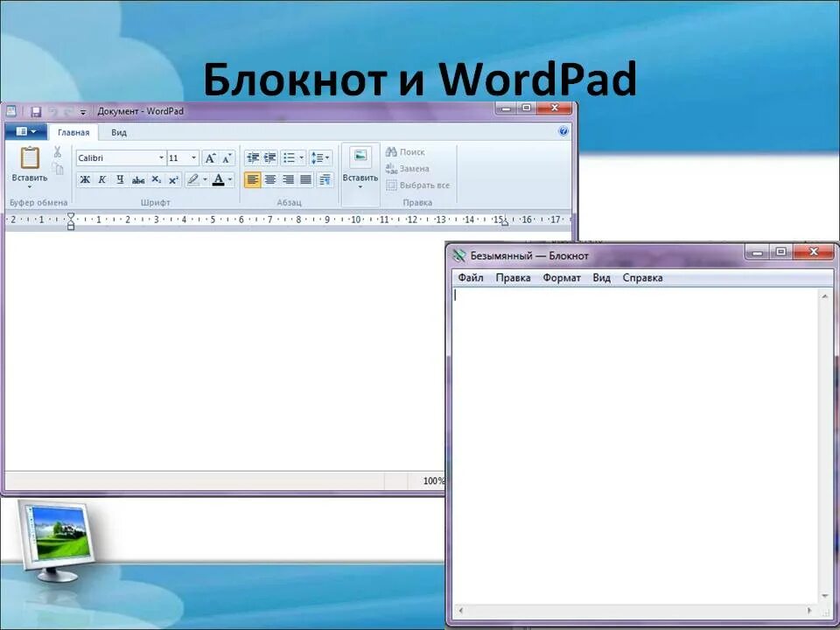Click the Блокнот notepad icon in title bar

click(x=459, y=255)
